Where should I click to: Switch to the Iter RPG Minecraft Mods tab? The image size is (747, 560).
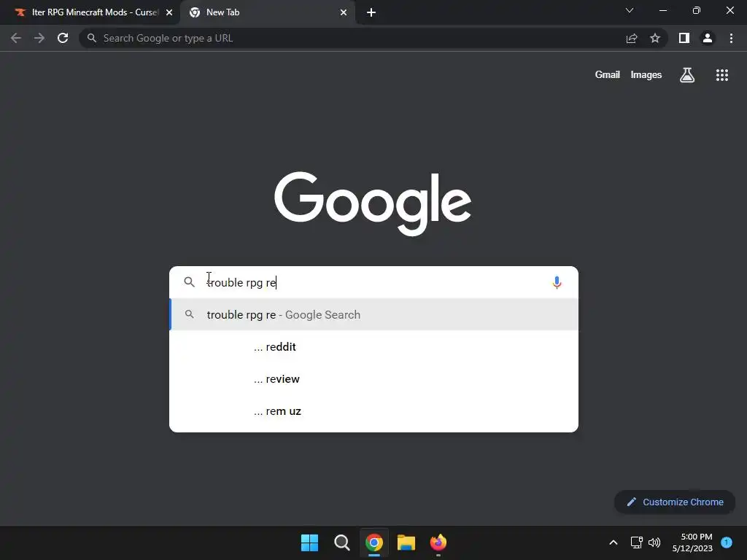90,12
